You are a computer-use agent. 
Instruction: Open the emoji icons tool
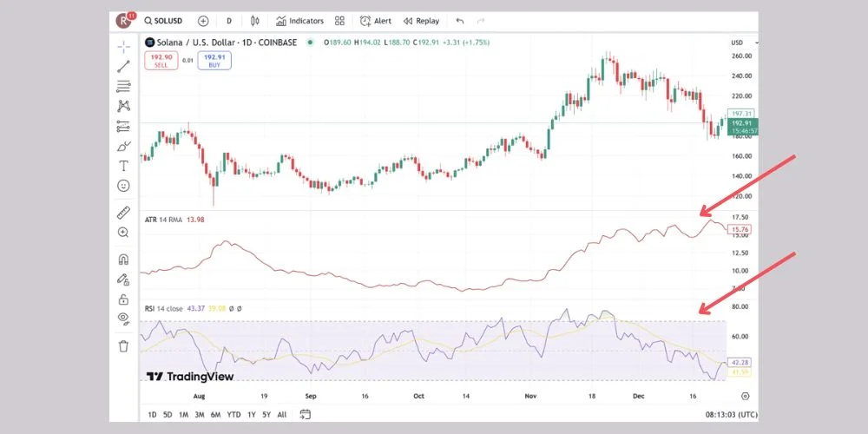pyautogui.click(x=123, y=186)
